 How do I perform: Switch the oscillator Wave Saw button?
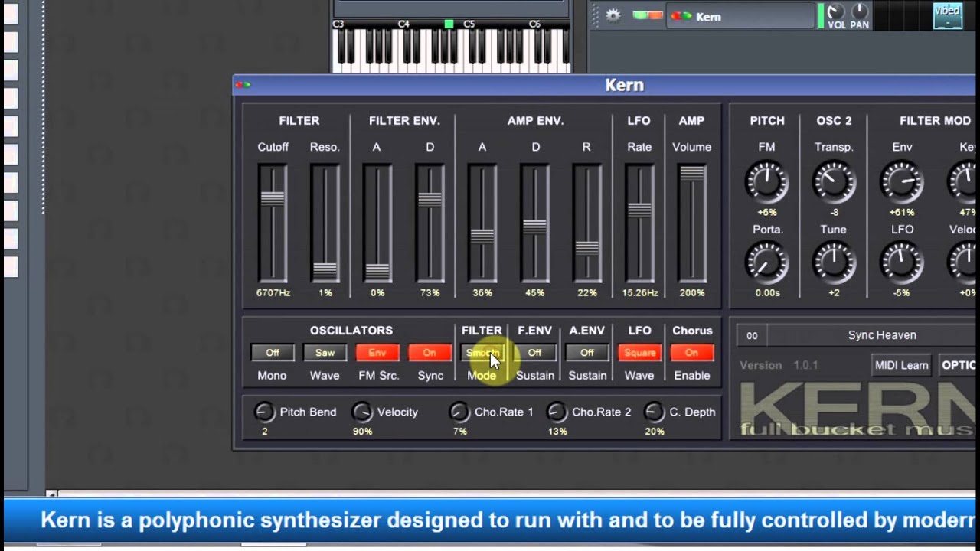click(x=325, y=353)
